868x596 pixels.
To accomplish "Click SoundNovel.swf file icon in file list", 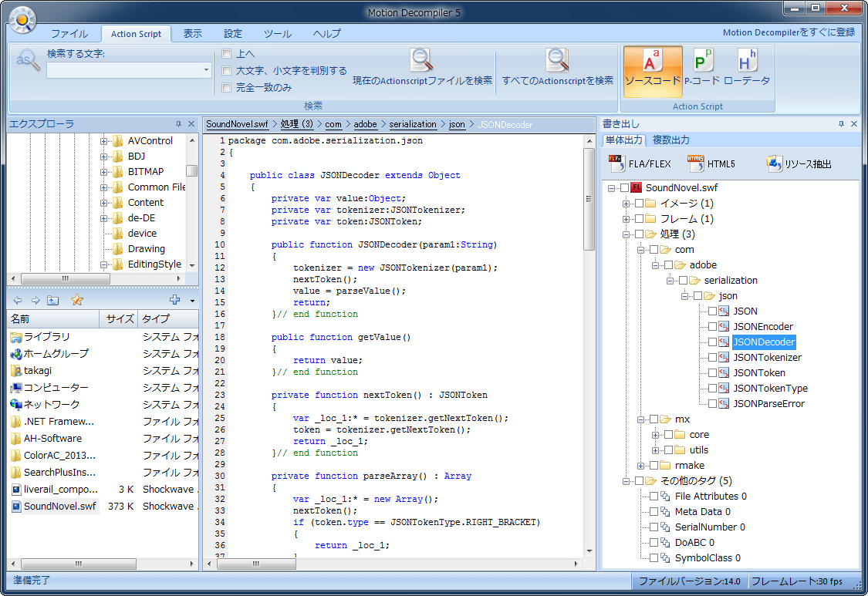I will [x=16, y=507].
